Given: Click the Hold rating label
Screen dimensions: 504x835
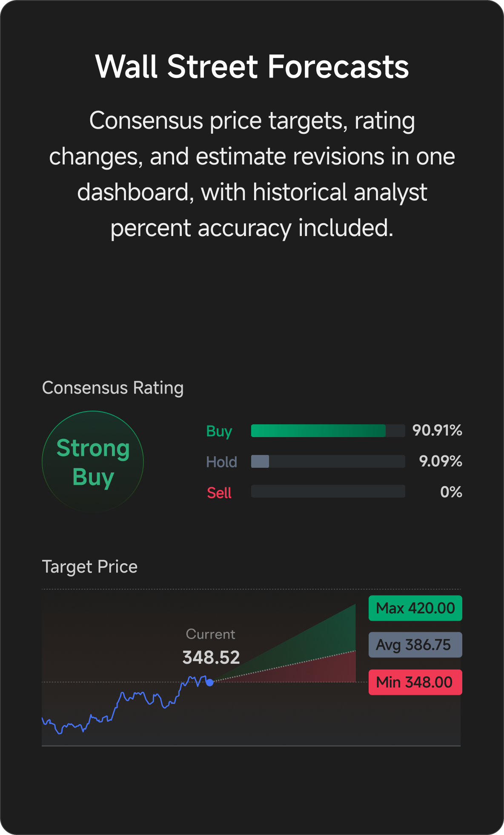Looking at the screenshot, I should click(221, 462).
